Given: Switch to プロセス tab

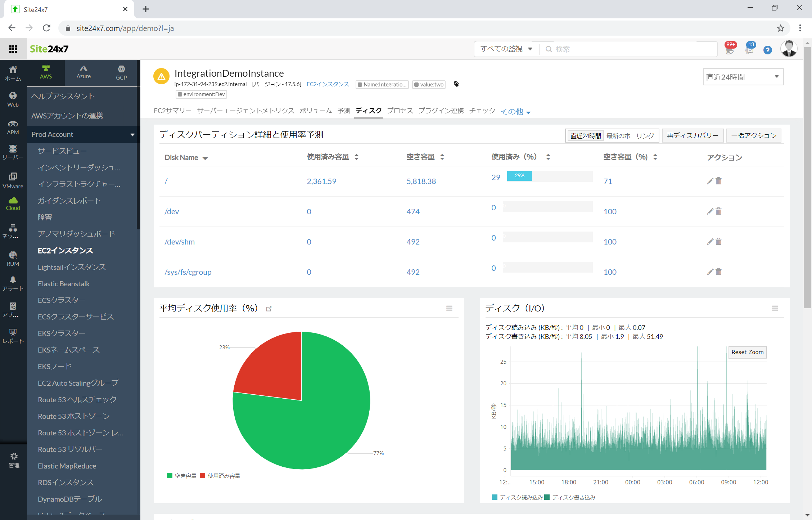Looking at the screenshot, I should pos(400,111).
